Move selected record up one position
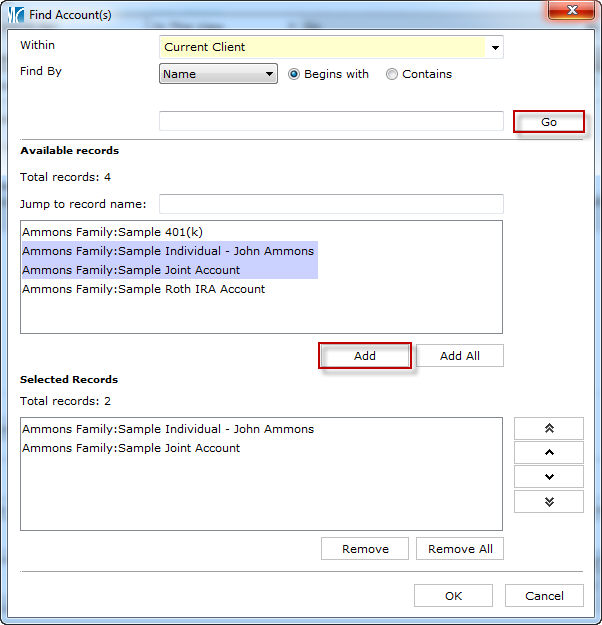The image size is (602, 625). tap(548, 453)
